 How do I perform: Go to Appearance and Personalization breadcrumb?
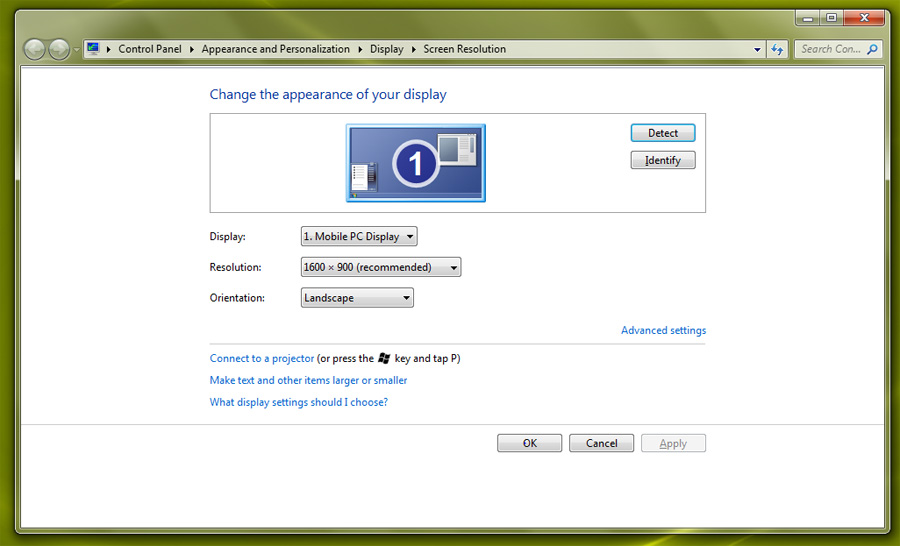tap(275, 49)
